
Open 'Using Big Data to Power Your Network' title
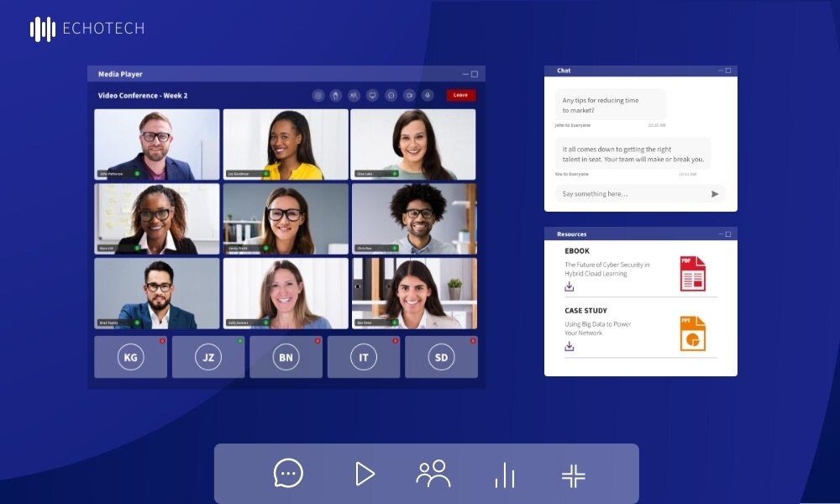(x=598, y=328)
